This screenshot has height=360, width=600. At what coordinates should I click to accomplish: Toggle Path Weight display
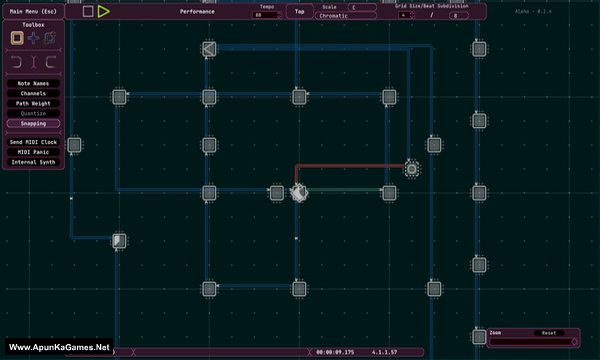click(33, 103)
